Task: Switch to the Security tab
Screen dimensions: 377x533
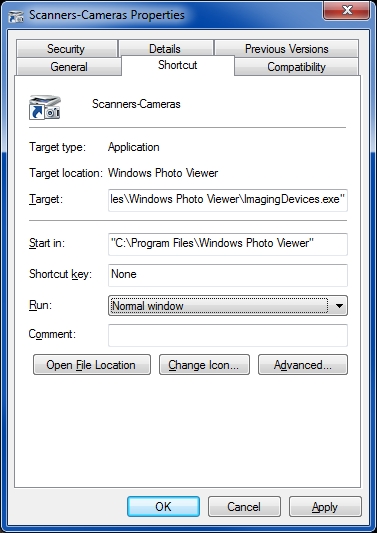Action: click(66, 49)
